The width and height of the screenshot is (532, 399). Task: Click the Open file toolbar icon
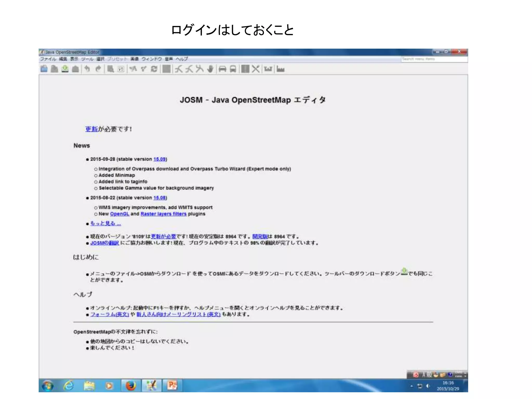click(44, 69)
